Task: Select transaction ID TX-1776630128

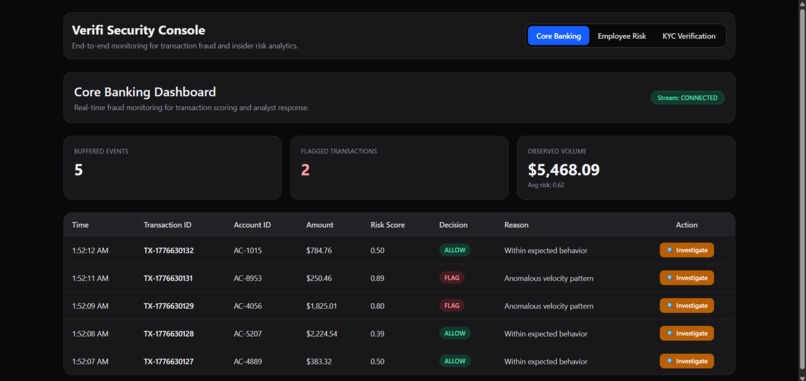Action: pyautogui.click(x=169, y=334)
